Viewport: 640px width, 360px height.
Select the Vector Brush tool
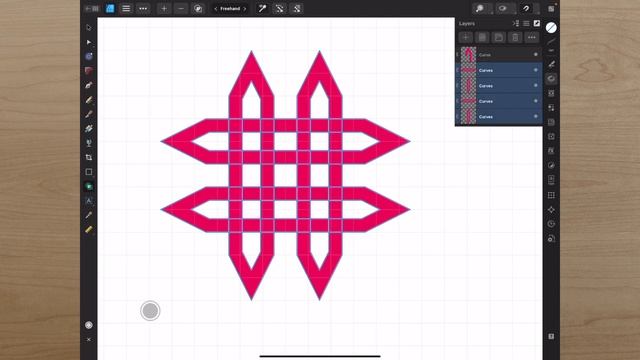pyautogui.click(x=89, y=114)
